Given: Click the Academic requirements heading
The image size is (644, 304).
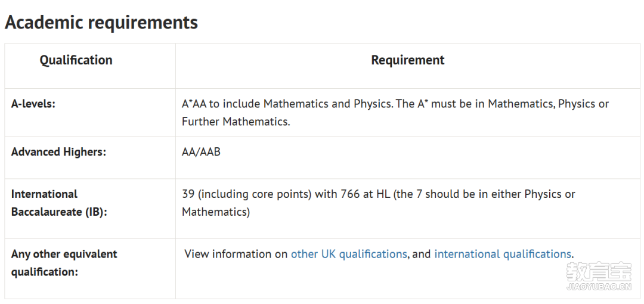Looking at the screenshot, I should pos(101,22).
